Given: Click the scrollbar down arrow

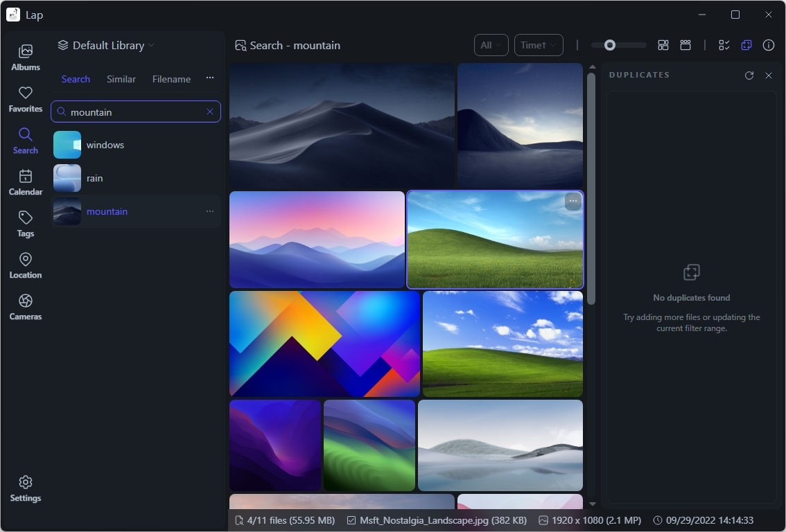Looking at the screenshot, I should pos(592,504).
